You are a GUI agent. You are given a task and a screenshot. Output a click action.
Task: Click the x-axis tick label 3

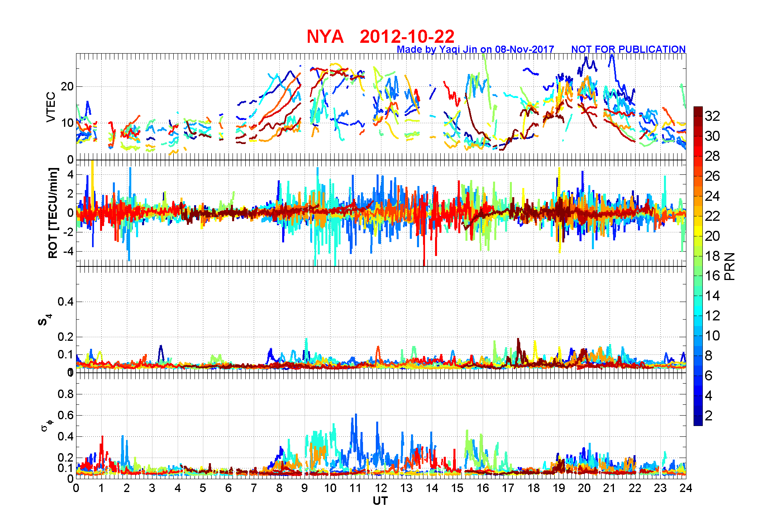pos(152,488)
